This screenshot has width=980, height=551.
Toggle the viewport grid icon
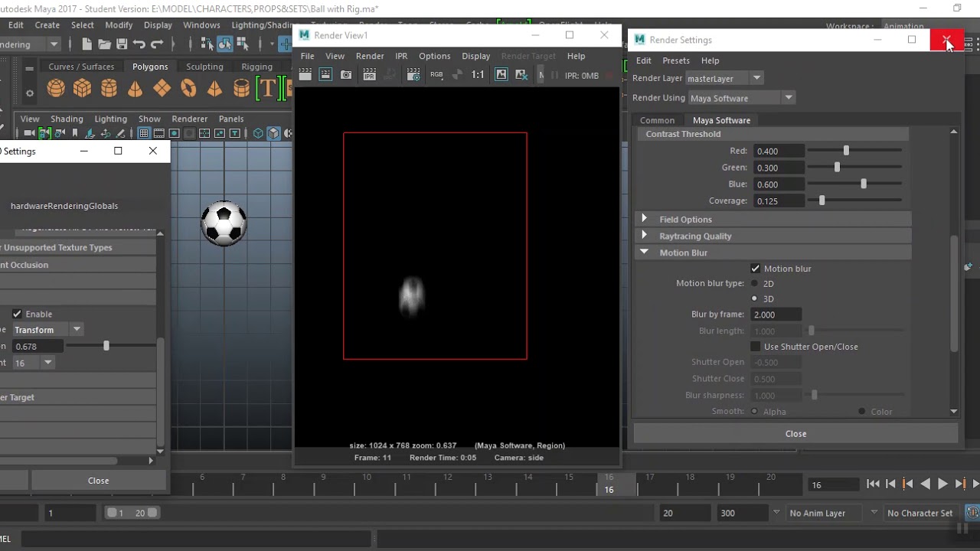143,133
